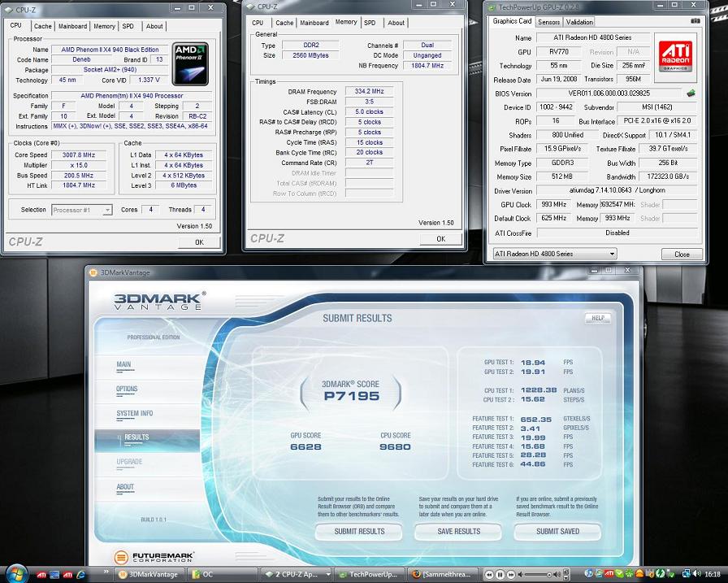Click OK in left CPU-Z window
Screen dimensions: 728x583
pos(199,242)
